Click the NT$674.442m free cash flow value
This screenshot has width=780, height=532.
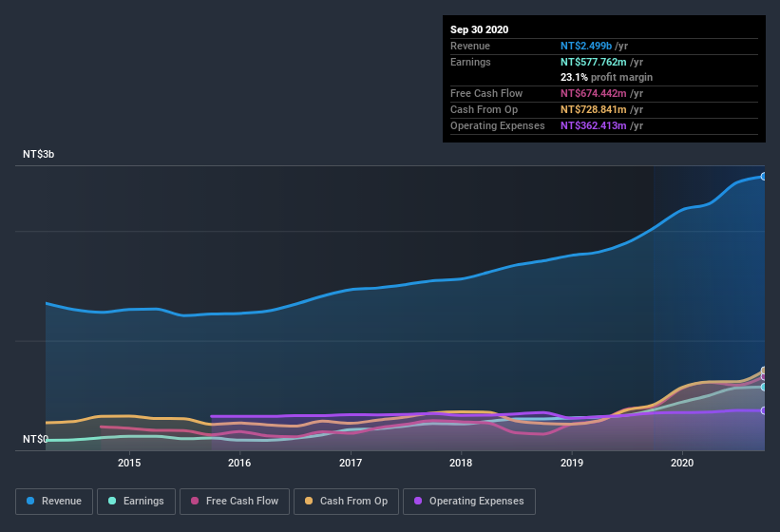pos(594,93)
